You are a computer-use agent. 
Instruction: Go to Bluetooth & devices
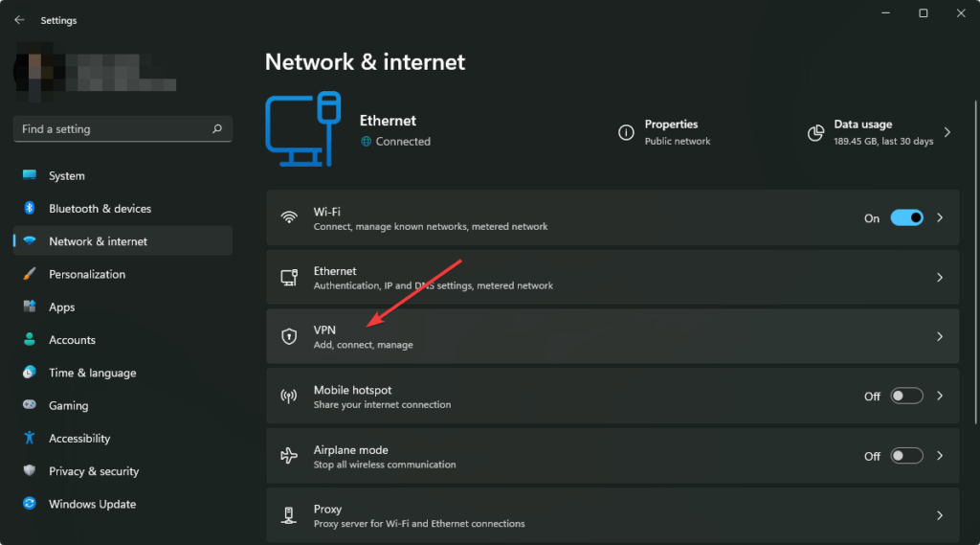pyautogui.click(x=122, y=209)
